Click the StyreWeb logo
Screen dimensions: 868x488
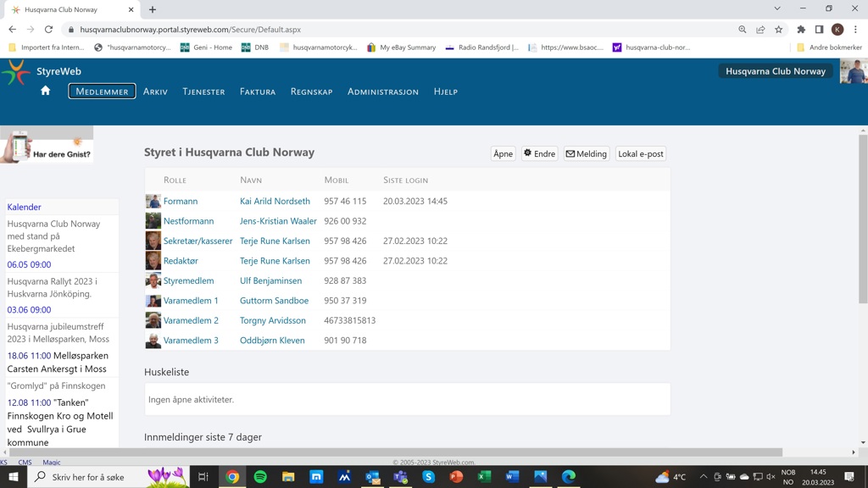16,73
